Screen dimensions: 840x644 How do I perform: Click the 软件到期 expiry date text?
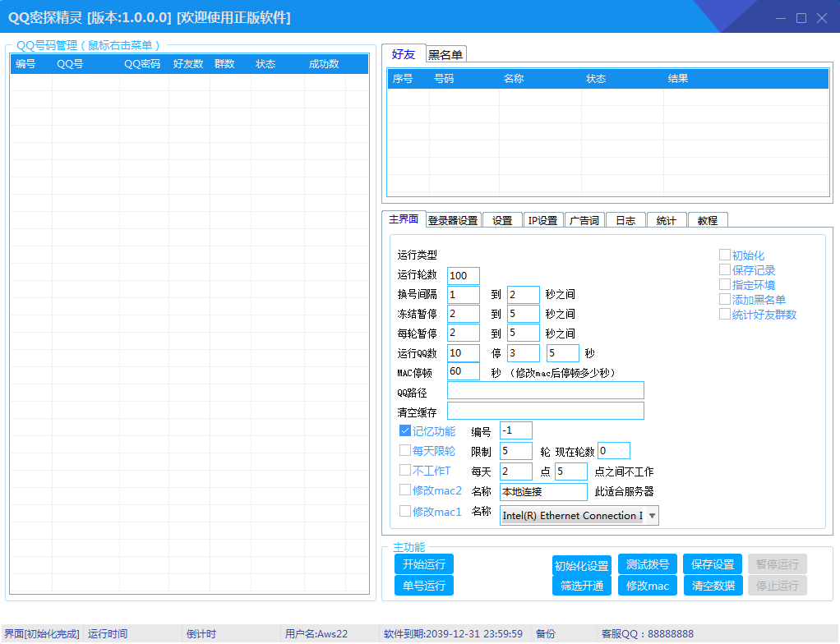(453, 634)
